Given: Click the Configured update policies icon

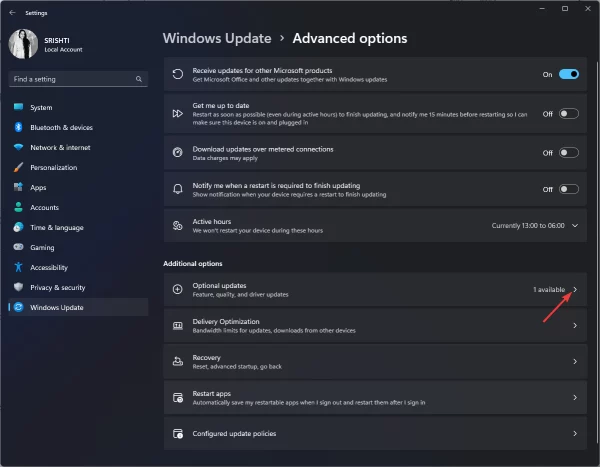Looking at the screenshot, I should 178,434.
